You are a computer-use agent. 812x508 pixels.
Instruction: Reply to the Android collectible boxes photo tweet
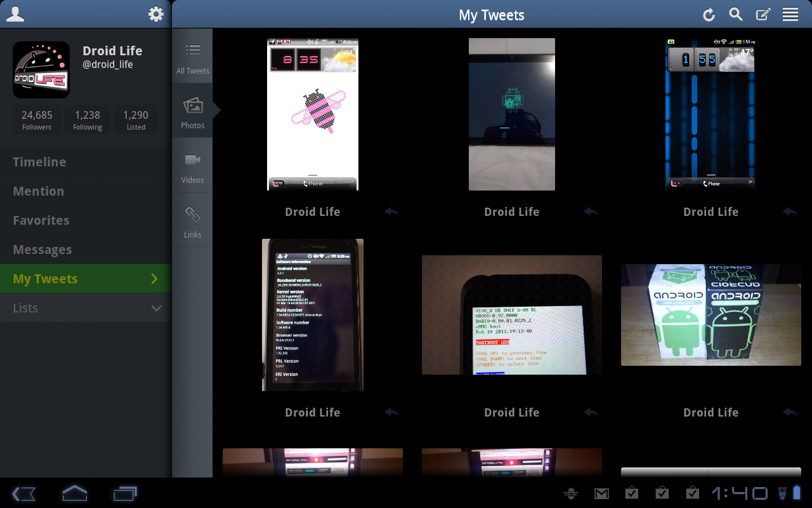pos(790,412)
